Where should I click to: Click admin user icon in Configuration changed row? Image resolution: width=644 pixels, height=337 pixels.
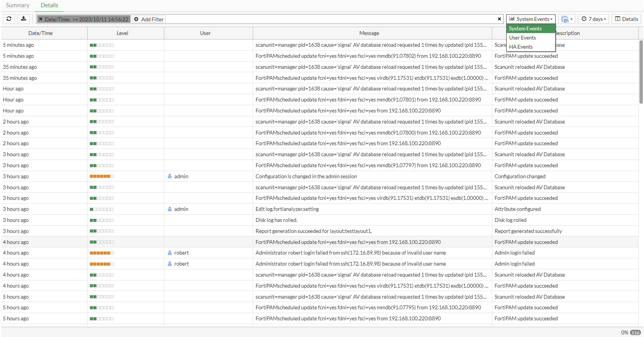[x=170, y=176]
